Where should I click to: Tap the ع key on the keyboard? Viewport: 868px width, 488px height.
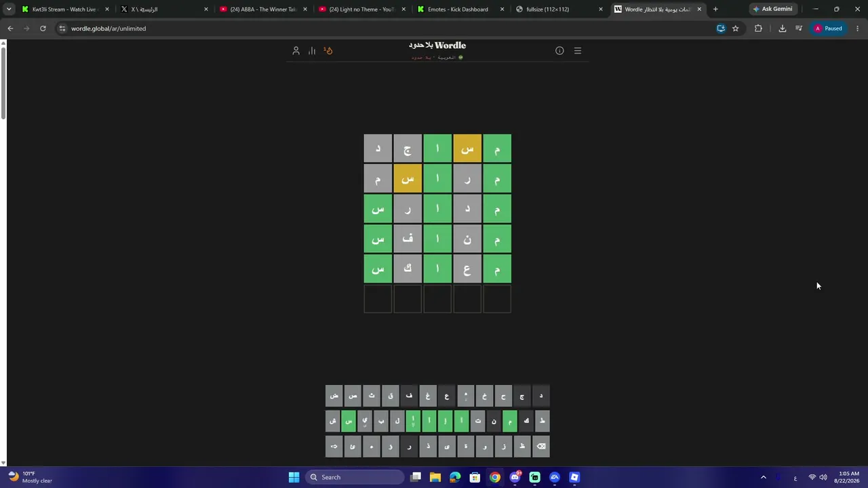click(x=447, y=396)
